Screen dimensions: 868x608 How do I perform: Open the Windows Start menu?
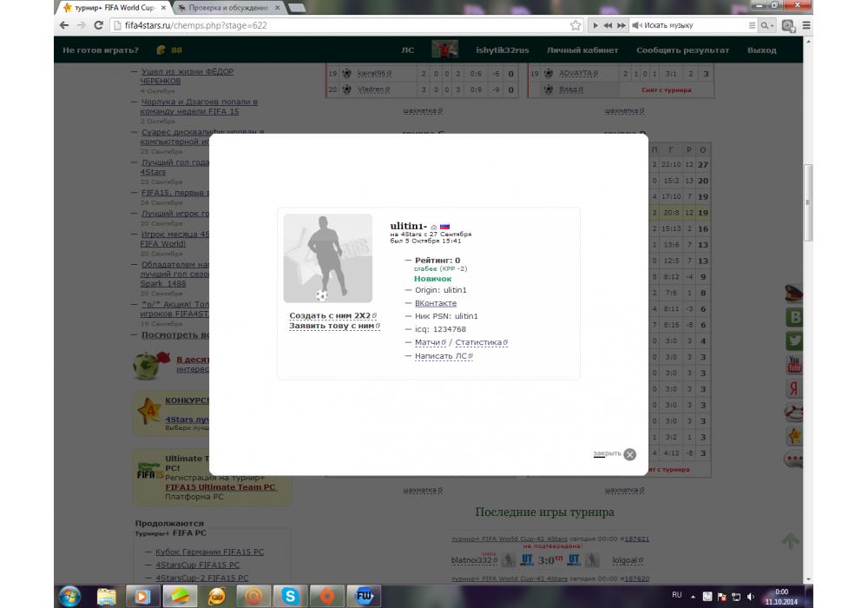pos(69,597)
